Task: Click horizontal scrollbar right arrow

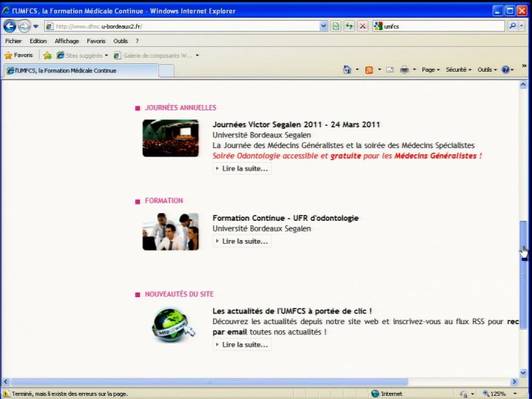Action: [x=514, y=382]
